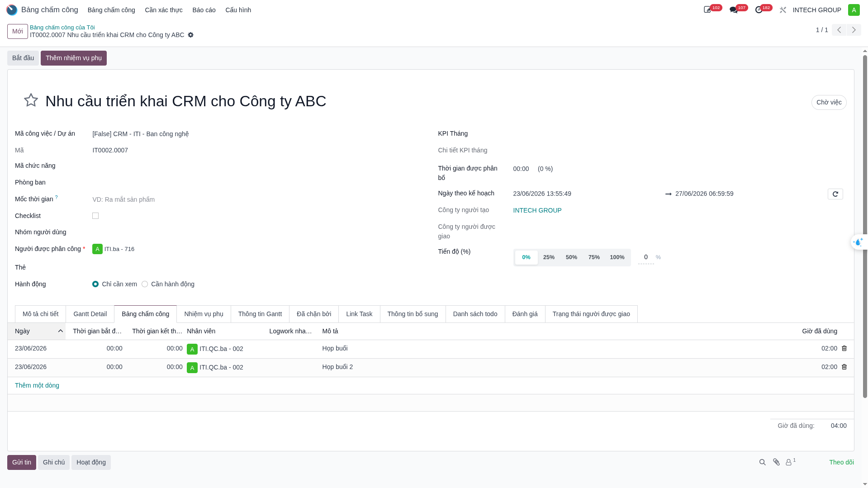Viewport: 868px width, 488px height.
Task: Open the chatter search icon
Action: coord(763,462)
